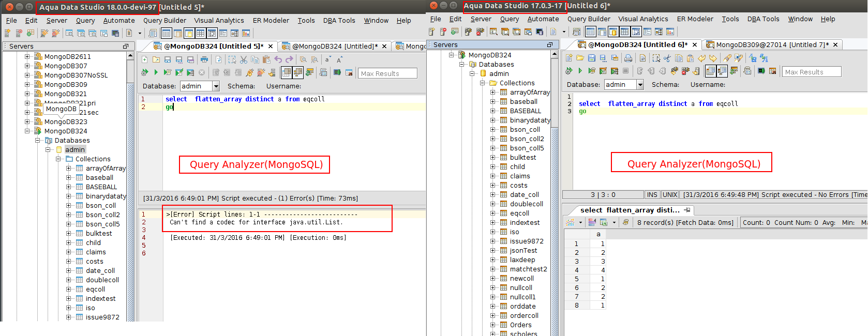Click Max Results field in right window
This screenshot has height=336, width=868.
pos(812,72)
